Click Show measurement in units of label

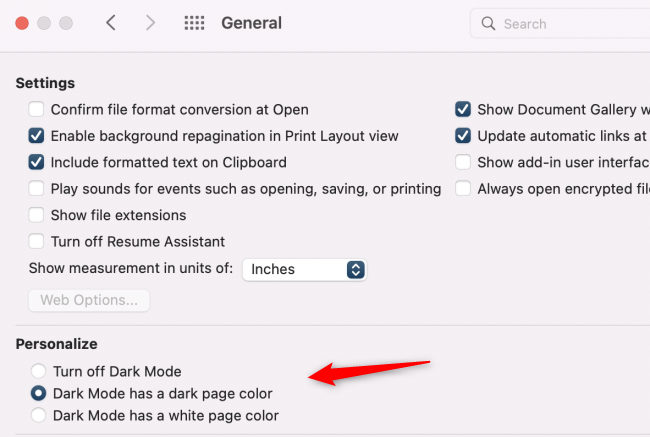tap(131, 268)
